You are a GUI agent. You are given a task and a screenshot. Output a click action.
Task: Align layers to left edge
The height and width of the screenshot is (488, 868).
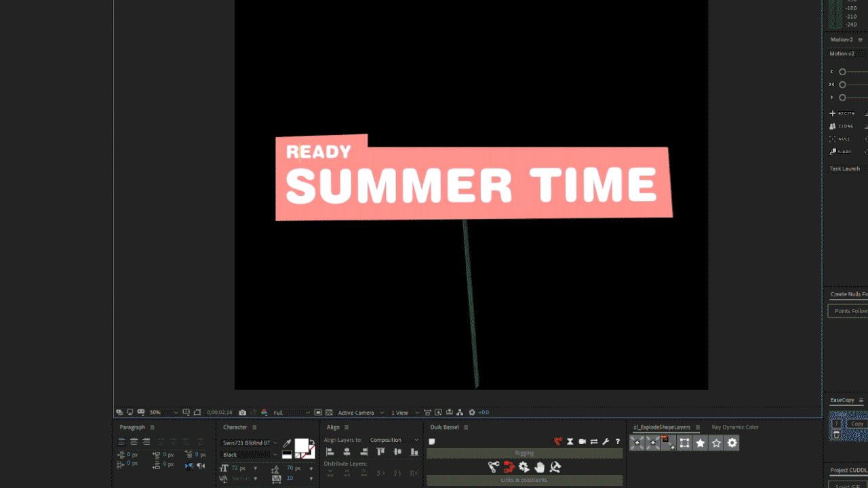pyautogui.click(x=330, y=452)
